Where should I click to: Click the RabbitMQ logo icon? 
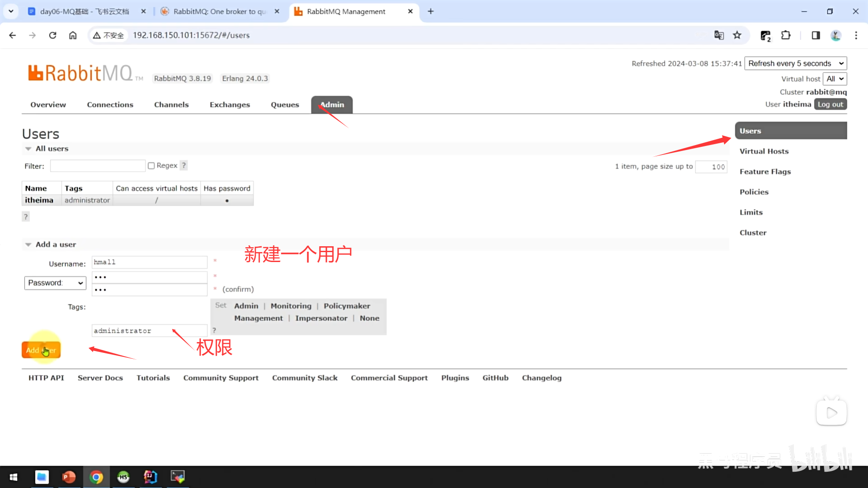point(36,73)
